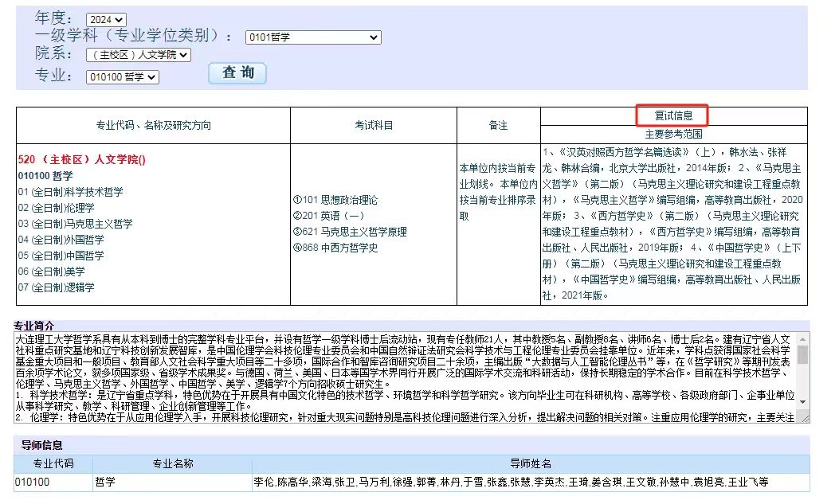
Task: Click the red 520 人文学院 heading
Action: [x=81, y=159]
